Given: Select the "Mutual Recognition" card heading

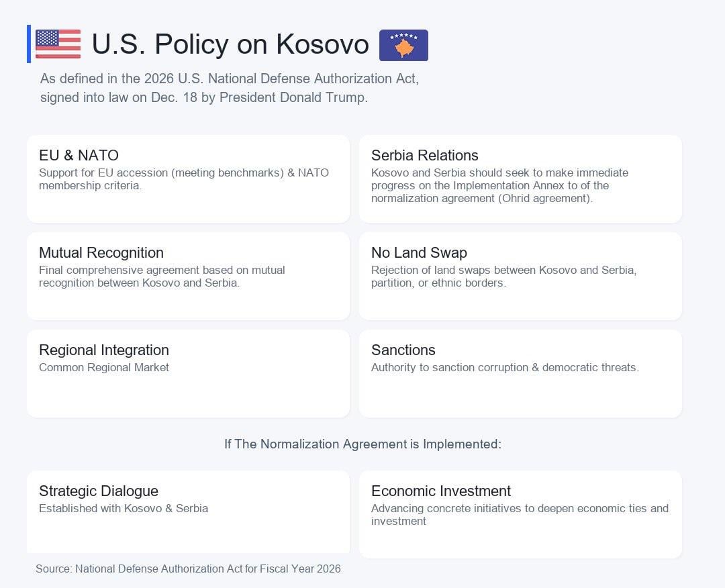Looking at the screenshot, I should 101,252.
